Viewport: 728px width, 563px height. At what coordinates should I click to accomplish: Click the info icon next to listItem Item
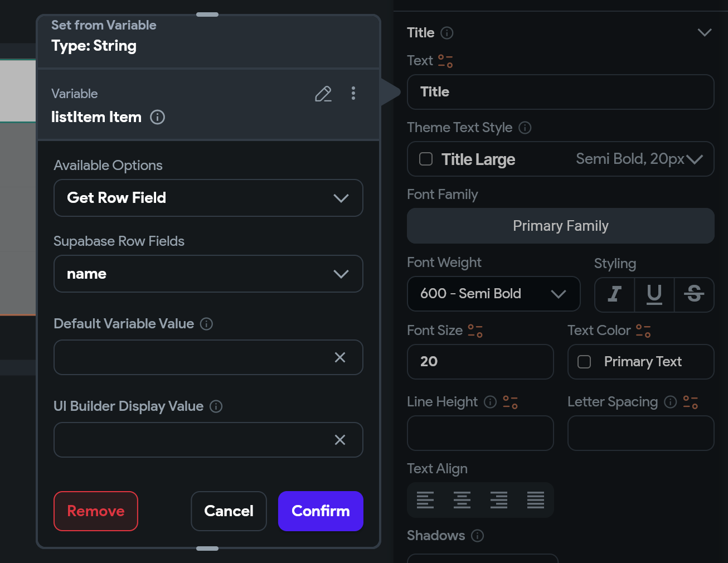tap(158, 117)
